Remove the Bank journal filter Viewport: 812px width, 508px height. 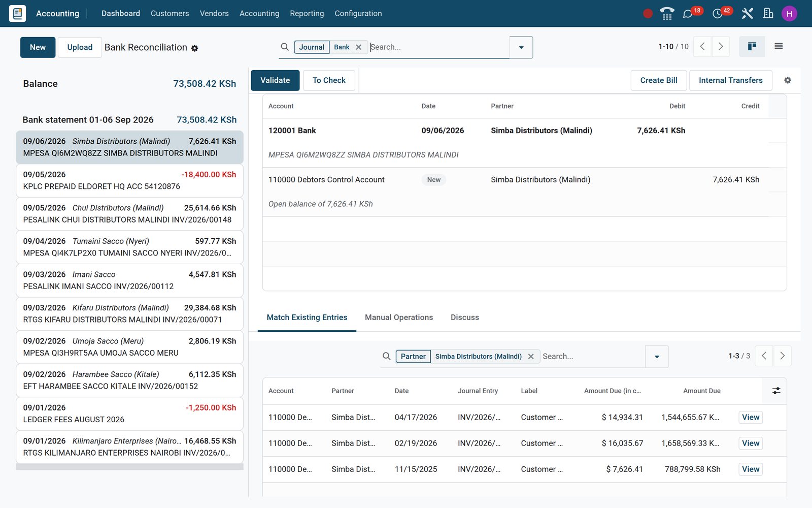point(358,47)
